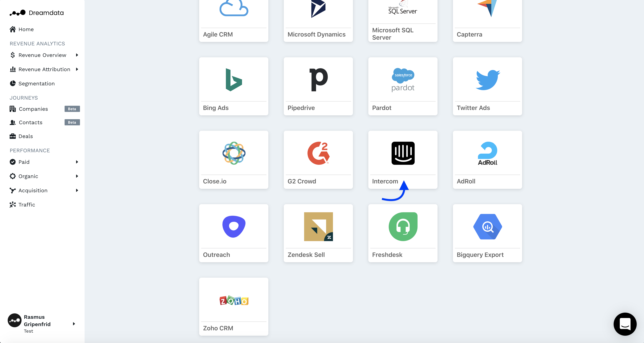Click the AdRoll logo
644x343 pixels.
tap(488, 153)
